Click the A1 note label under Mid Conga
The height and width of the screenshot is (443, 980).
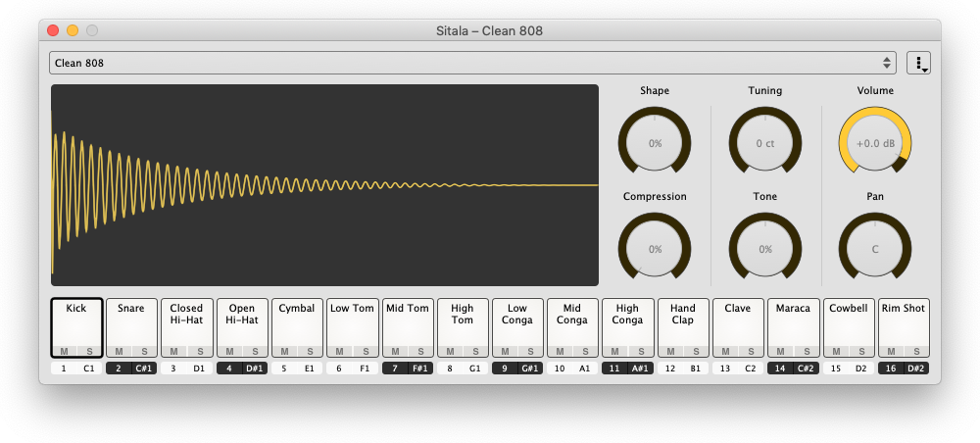(x=585, y=368)
